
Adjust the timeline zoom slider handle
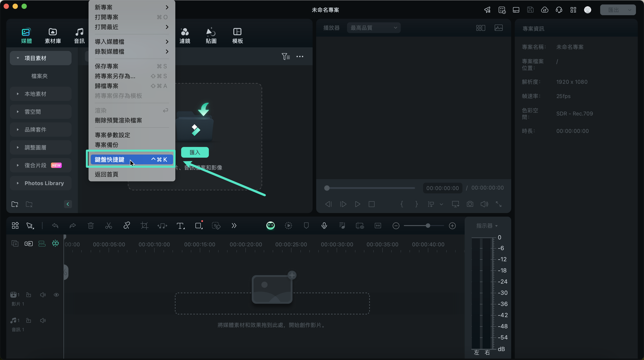click(x=428, y=226)
